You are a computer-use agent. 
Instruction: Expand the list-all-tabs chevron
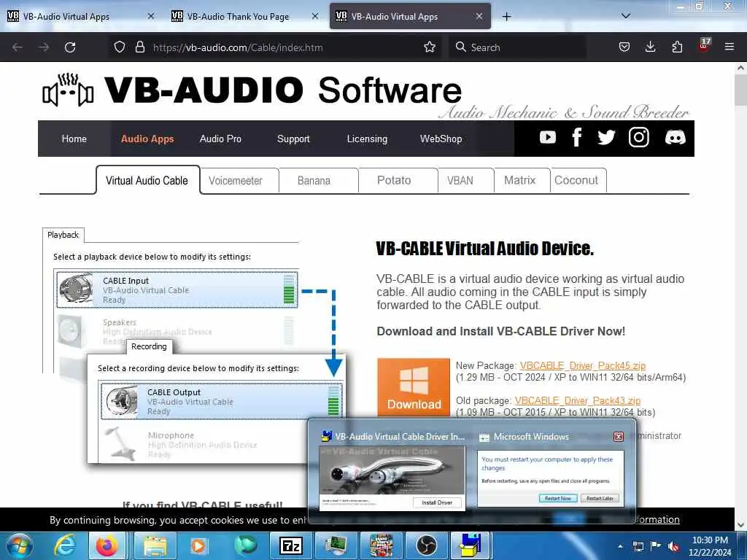pyautogui.click(x=626, y=16)
